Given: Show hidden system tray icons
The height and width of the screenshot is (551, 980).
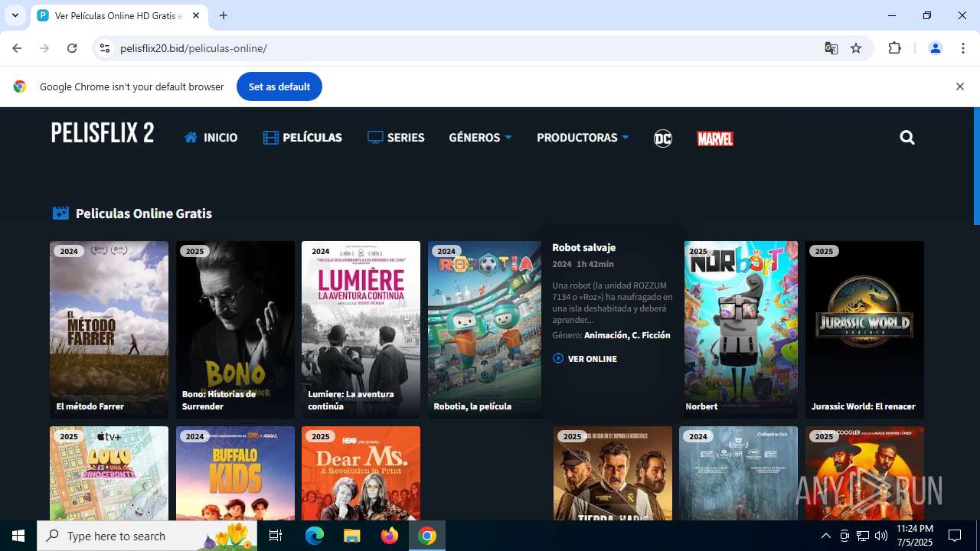Looking at the screenshot, I should pyautogui.click(x=825, y=536).
